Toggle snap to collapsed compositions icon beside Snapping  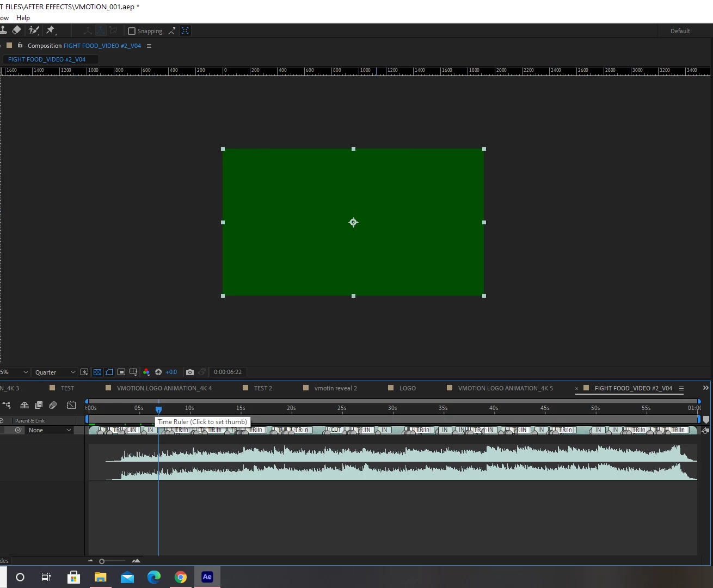point(172,31)
